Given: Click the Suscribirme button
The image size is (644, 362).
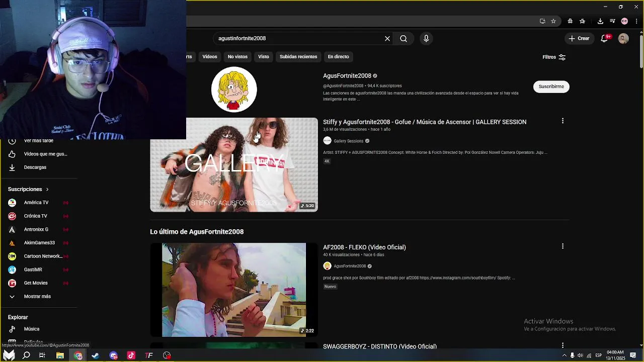Looking at the screenshot, I should (551, 86).
